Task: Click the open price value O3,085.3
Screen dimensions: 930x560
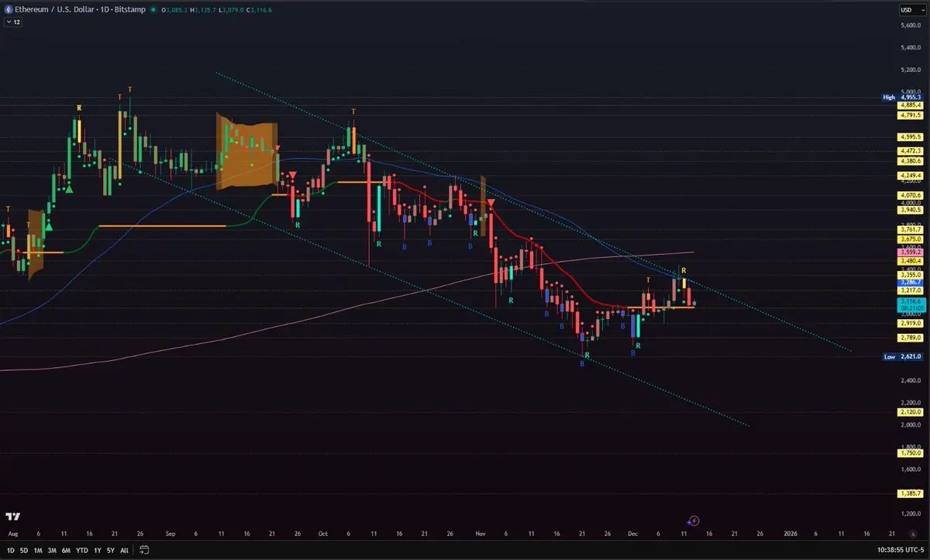Action: (x=176, y=10)
